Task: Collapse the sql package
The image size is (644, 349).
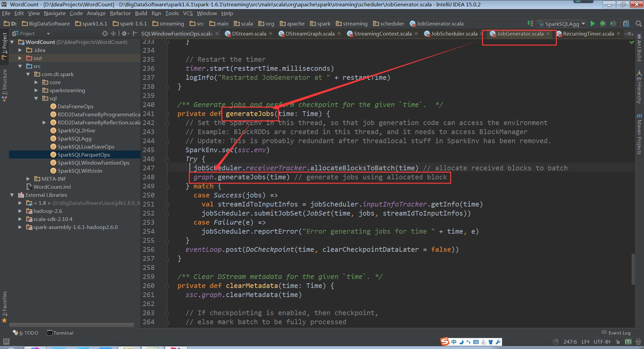Action: click(36, 98)
